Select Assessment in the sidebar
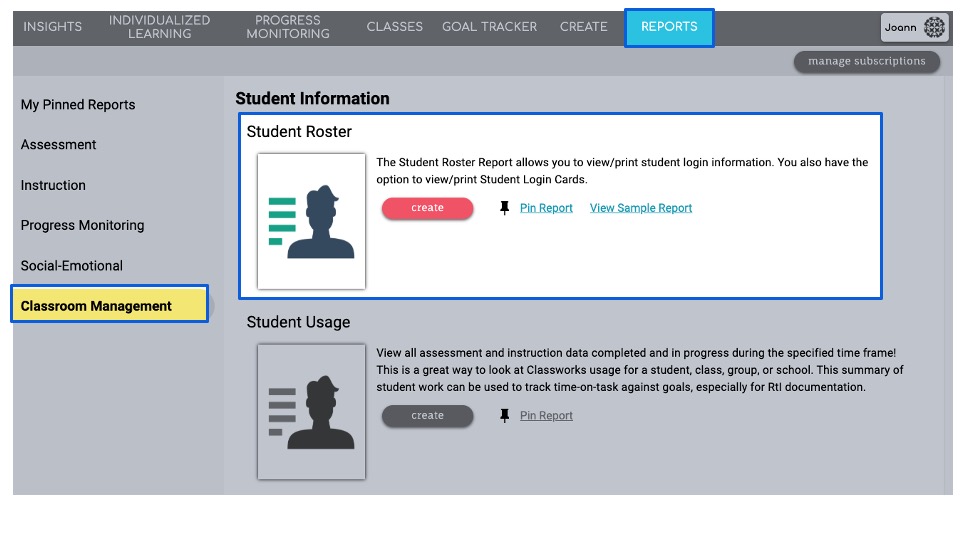The image size is (960, 540). (x=58, y=144)
